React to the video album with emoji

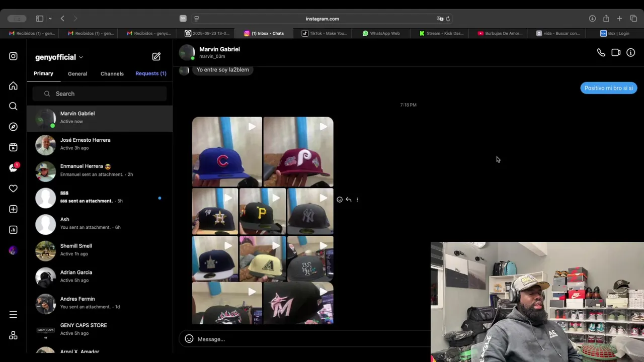(x=340, y=200)
